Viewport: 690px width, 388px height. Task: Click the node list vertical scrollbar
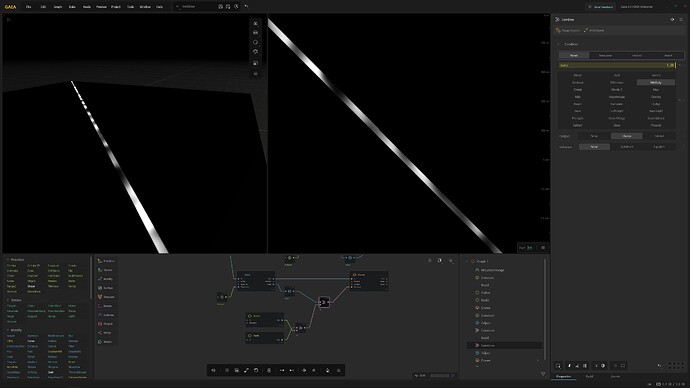coord(546,310)
